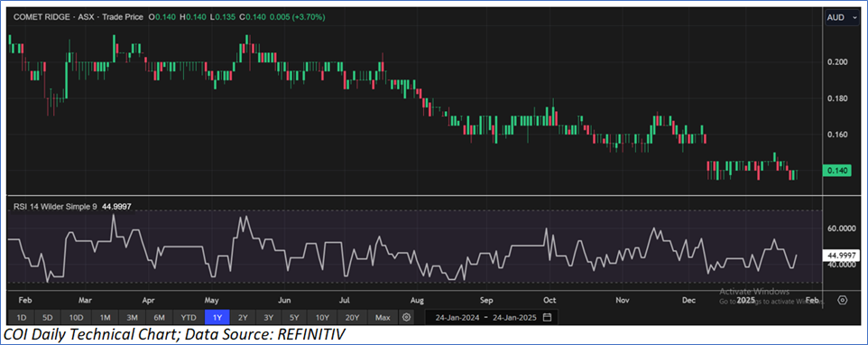Screen dimensions: 868x345
Task: Select the 5D time range
Action: (x=48, y=317)
